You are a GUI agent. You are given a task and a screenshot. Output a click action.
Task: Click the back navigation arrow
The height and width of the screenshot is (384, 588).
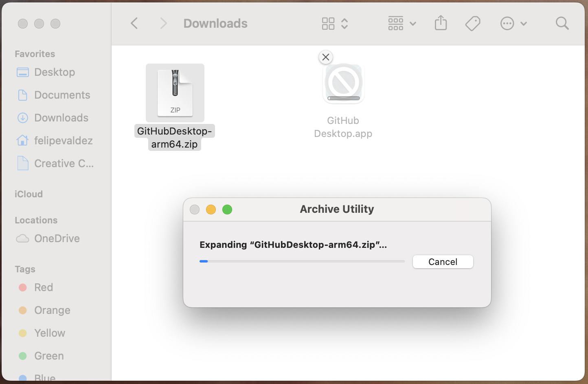pyautogui.click(x=134, y=23)
